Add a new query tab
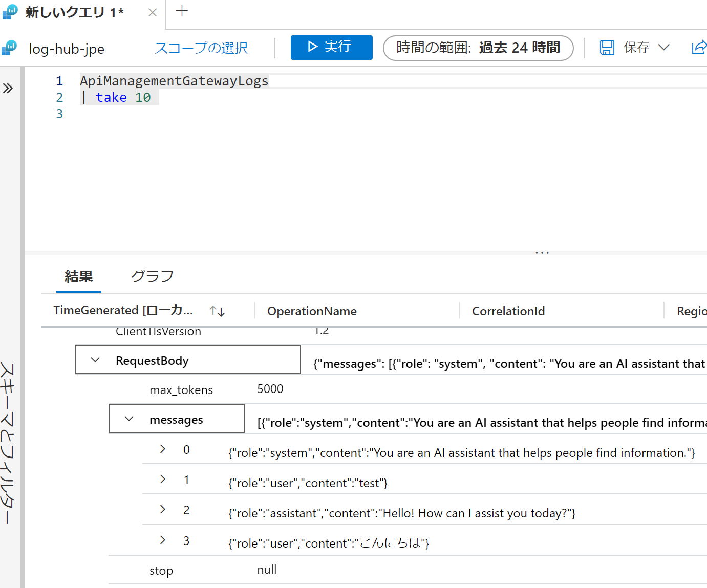 click(182, 11)
